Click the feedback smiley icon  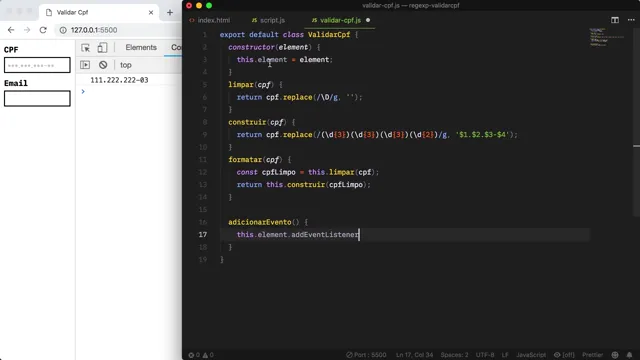click(615, 355)
